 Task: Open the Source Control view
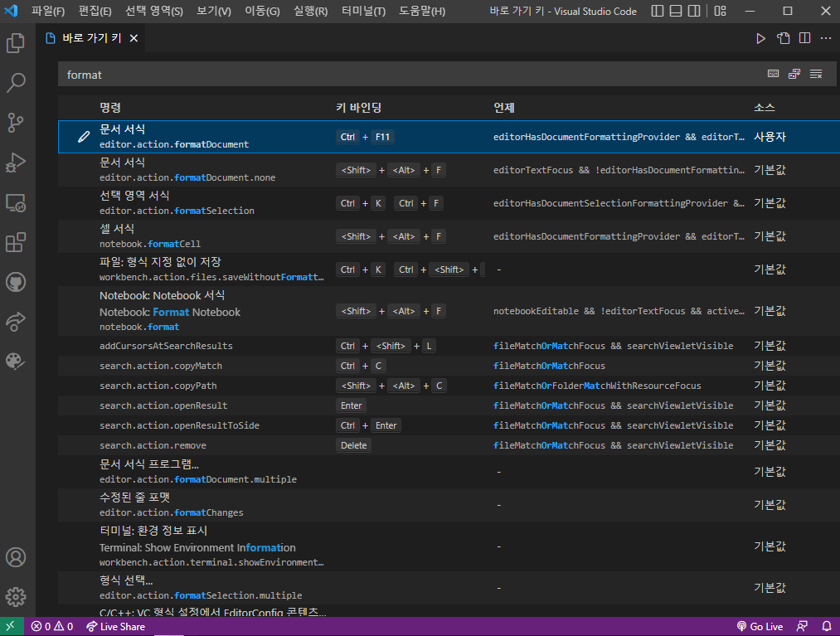(x=16, y=123)
